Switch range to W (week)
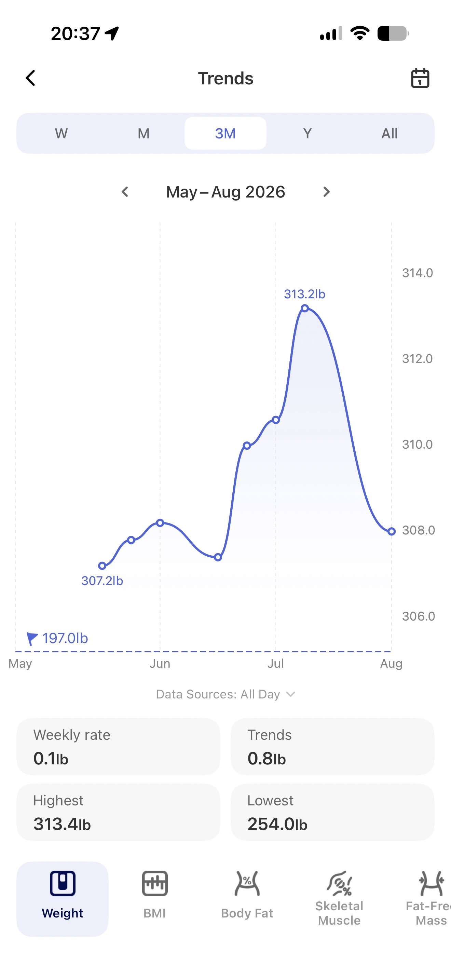Screen dimensions: 451x980 tap(61, 134)
